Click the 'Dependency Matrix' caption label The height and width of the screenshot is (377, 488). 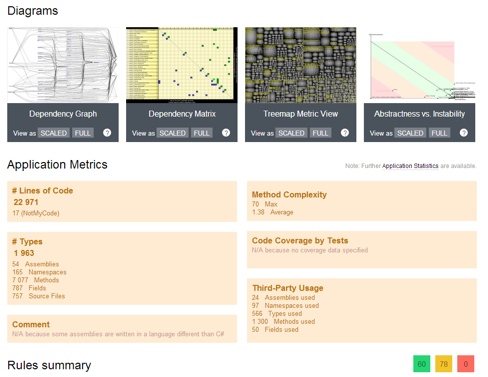[182, 114]
